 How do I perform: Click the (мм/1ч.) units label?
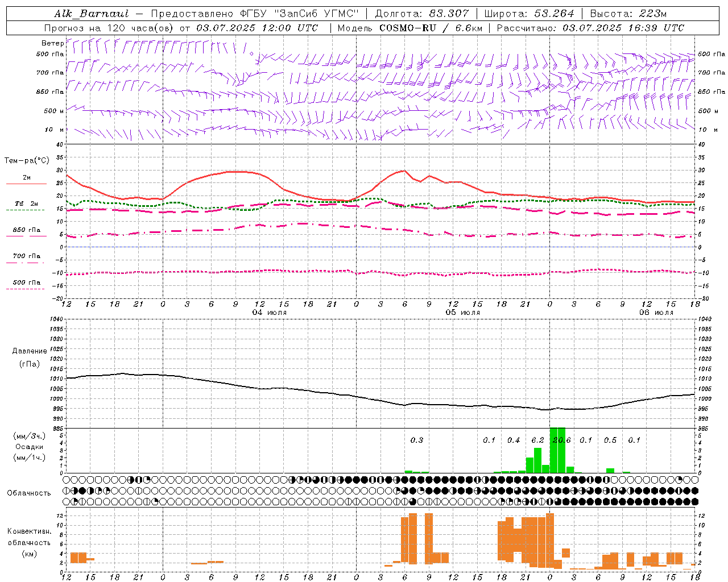29,458
